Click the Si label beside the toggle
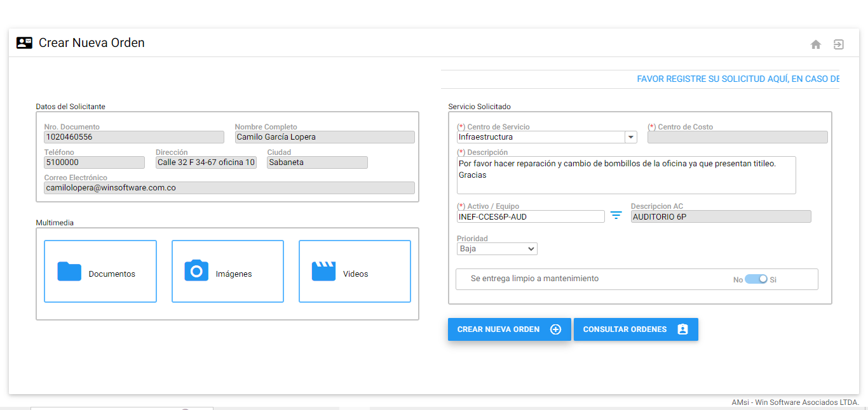 [x=773, y=280]
